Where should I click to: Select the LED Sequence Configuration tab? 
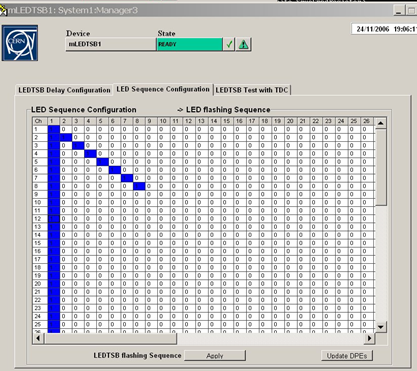click(163, 89)
